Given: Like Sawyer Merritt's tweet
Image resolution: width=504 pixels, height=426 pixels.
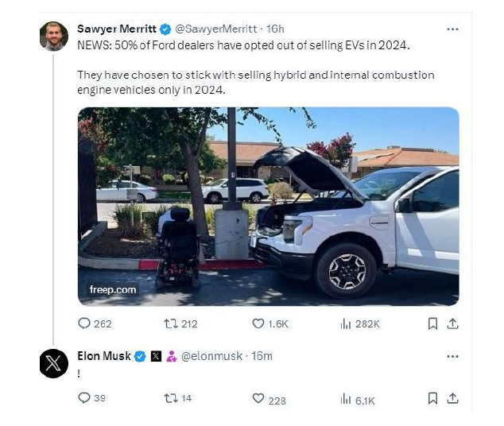Looking at the screenshot, I should [258, 323].
